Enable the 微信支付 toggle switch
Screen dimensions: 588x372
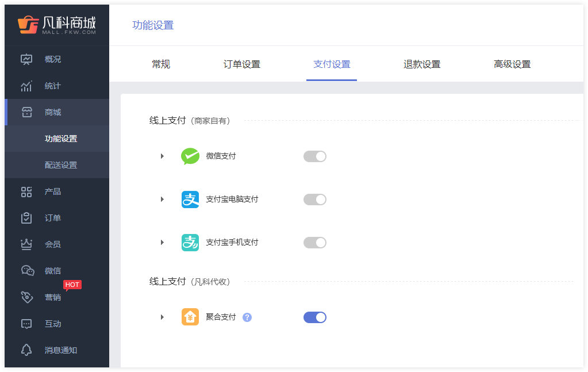coord(315,156)
